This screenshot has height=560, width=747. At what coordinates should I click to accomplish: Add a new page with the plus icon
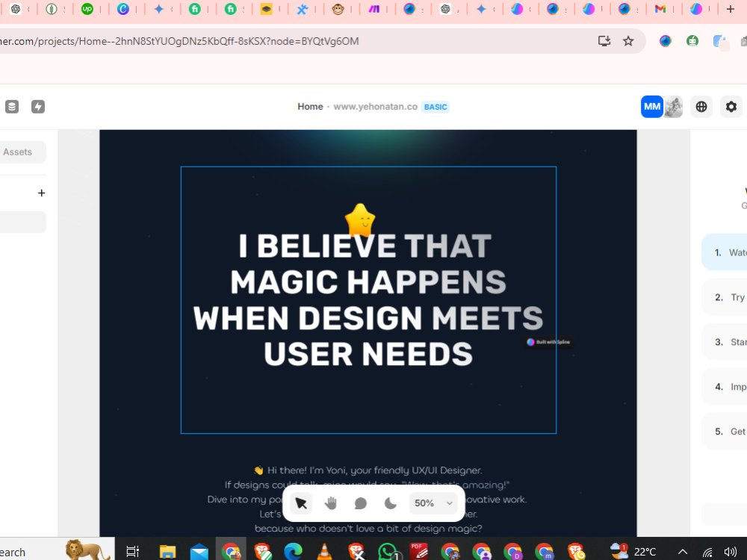click(41, 193)
